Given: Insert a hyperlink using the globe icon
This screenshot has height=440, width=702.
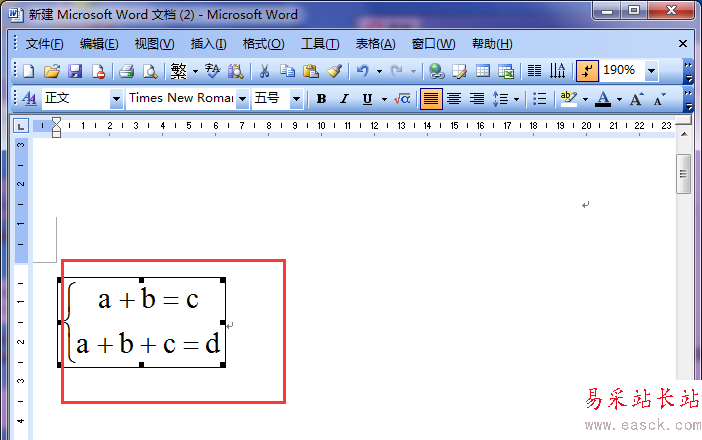Looking at the screenshot, I should point(436,71).
